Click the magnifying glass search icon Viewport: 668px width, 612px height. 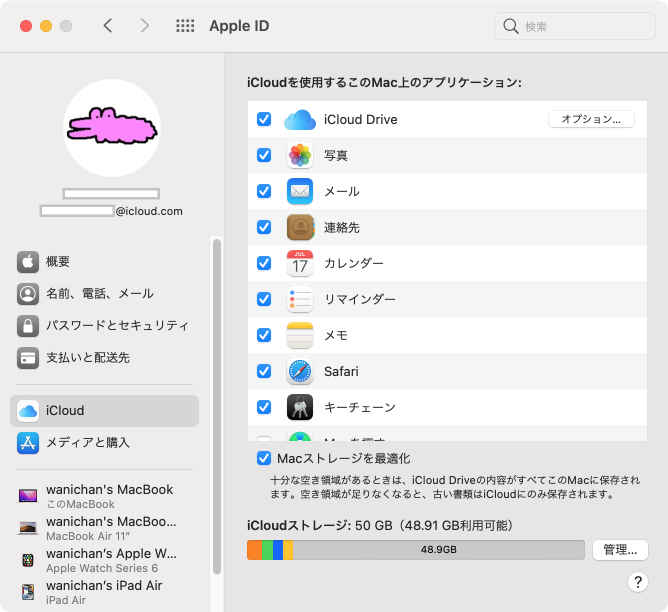(x=510, y=26)
